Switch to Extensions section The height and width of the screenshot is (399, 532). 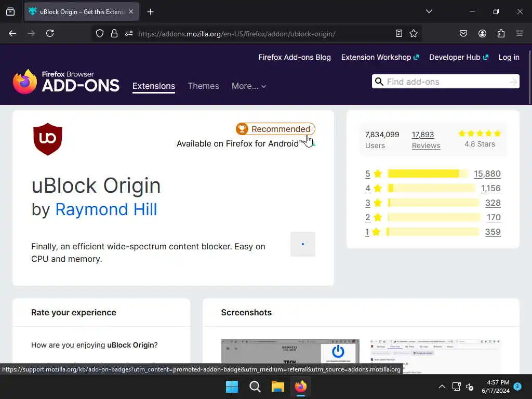[154, 86]
